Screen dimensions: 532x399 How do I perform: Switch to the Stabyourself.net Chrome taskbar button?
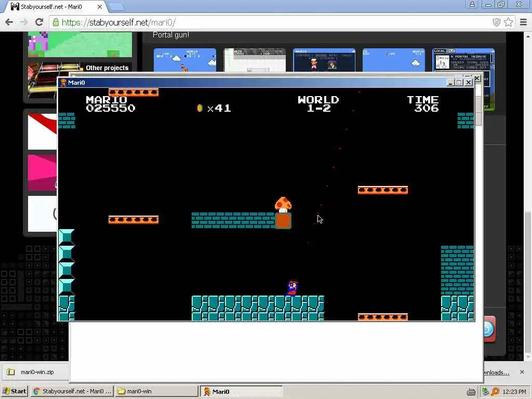72,391
